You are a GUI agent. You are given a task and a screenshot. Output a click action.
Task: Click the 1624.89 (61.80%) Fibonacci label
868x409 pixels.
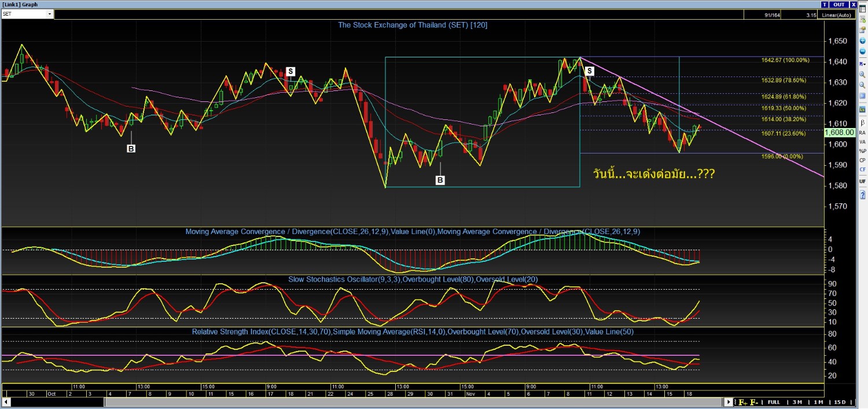784,97
